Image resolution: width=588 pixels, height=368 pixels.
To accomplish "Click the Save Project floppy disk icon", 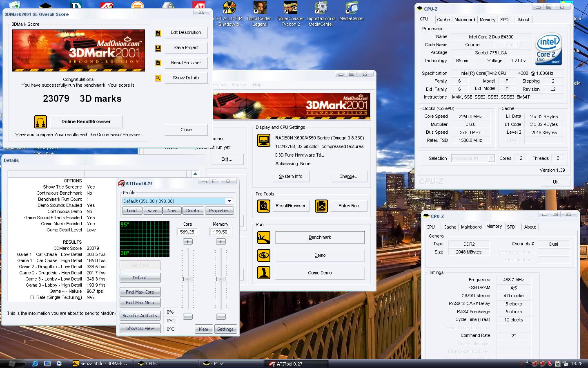I will [158, 48].
